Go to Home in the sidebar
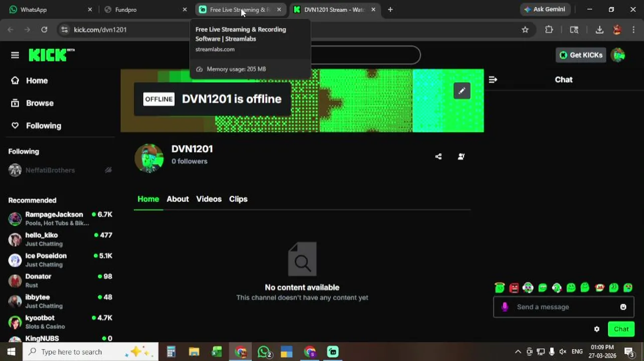The image size is (644, 361). click(30, 81)
